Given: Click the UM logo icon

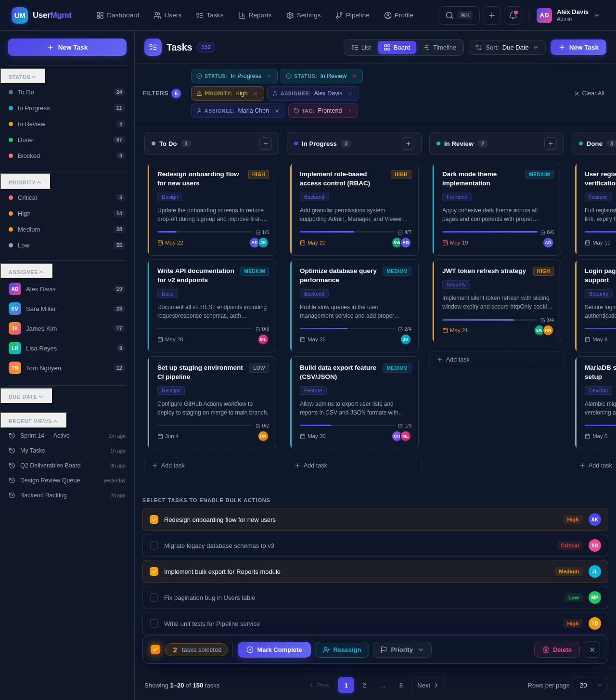Looking at the screenshot, I should click(20, 15).
